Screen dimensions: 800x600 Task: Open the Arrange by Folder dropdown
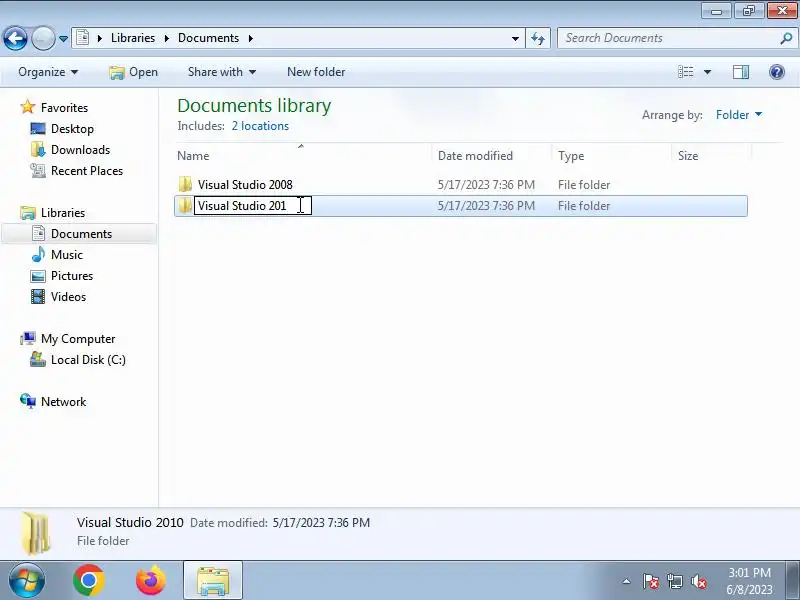tap(739, 115)
